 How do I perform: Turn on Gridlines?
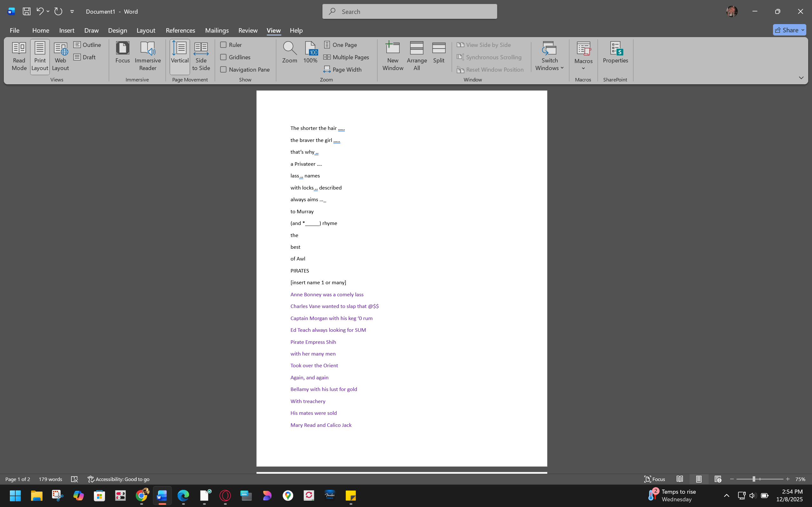tap(223, 57)
